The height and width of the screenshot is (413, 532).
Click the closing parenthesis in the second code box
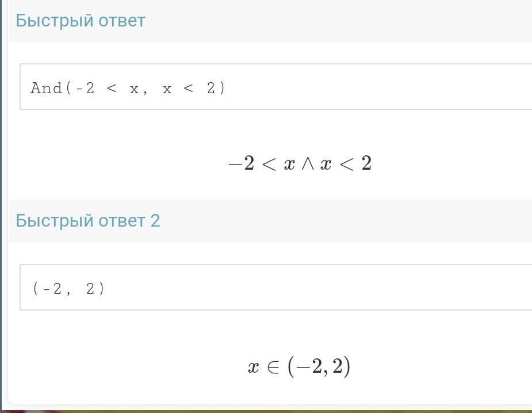[x=102, y=289]
